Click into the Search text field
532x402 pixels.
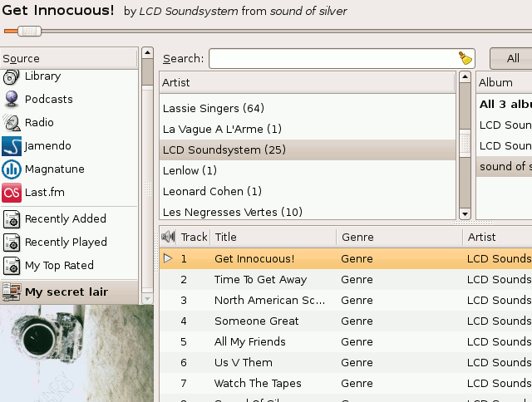click(x=342, y=59)
